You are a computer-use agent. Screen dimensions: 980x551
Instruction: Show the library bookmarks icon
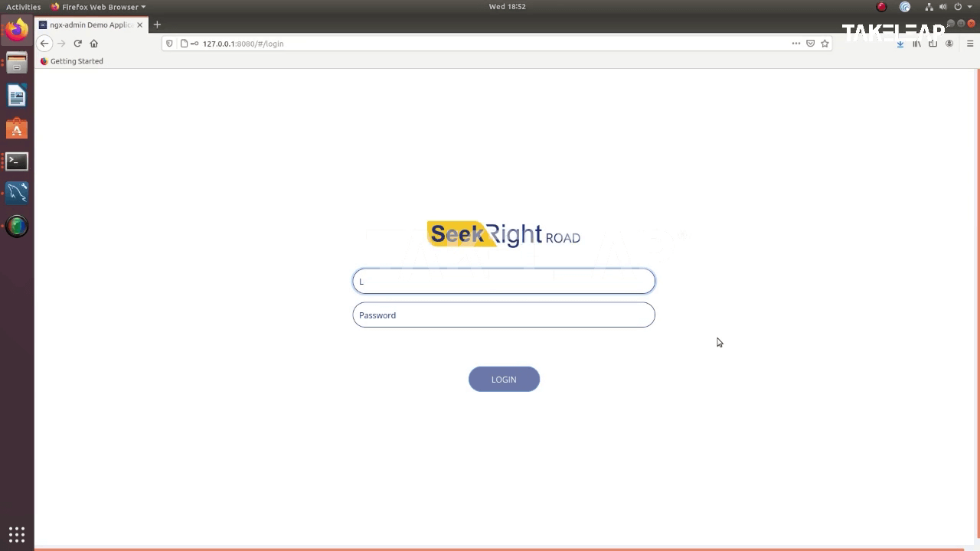click(916, 44)
